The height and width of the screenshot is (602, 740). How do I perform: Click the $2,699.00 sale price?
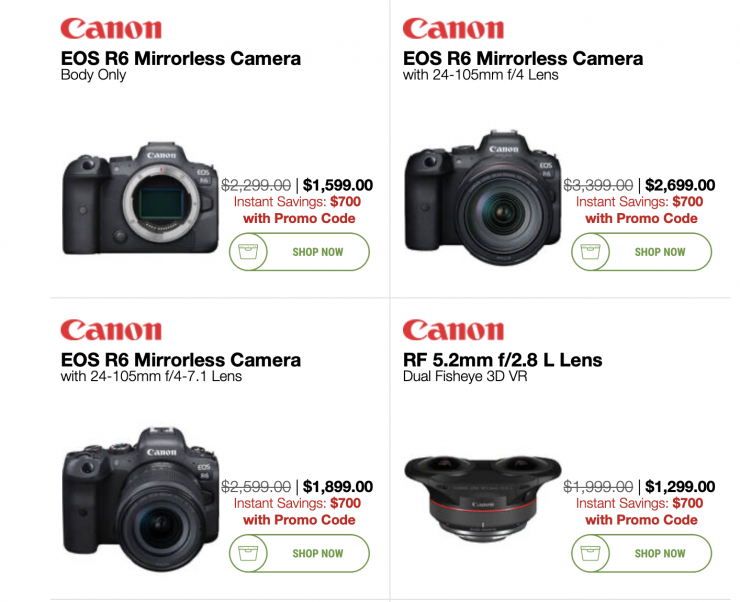pyautogui.click(x=680, y=185)
